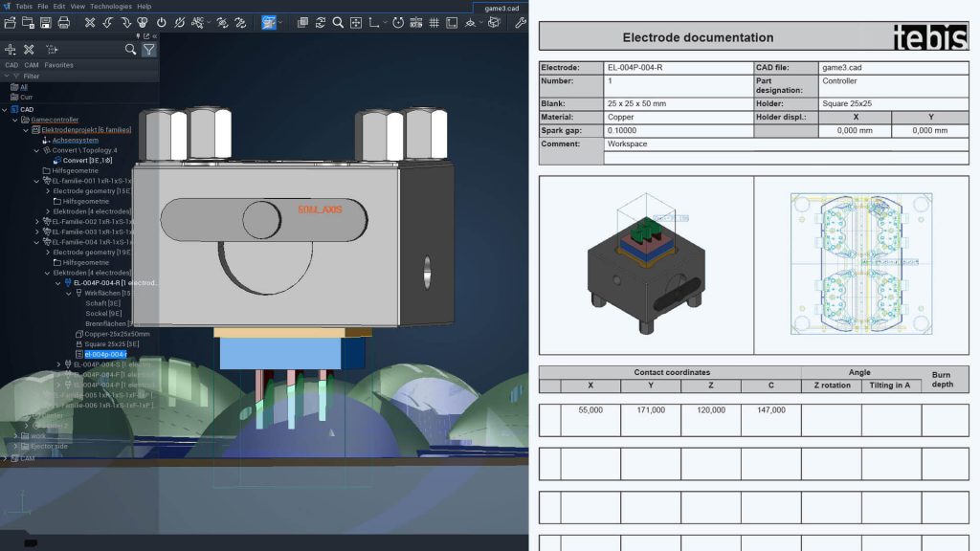Click the isometric electrode preview image
The width and height of the screenshot is (980, 551).
pos(646,265)
